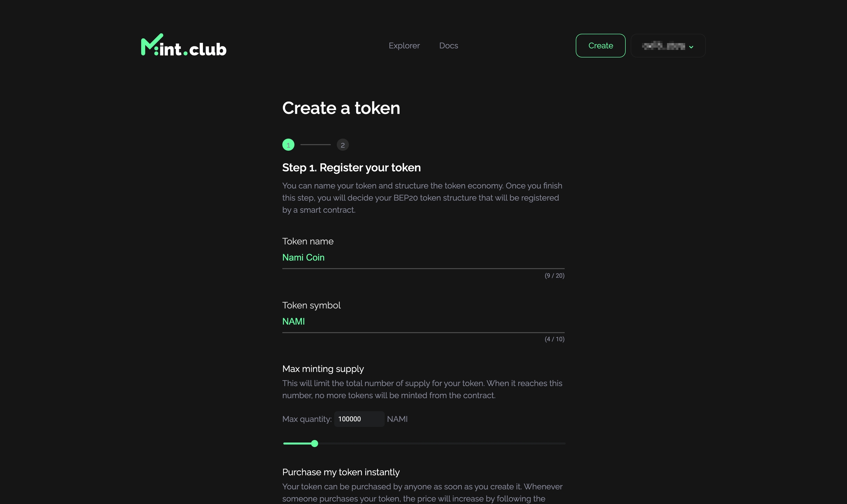Jump to the step 2 progress circle

point(343,145)
